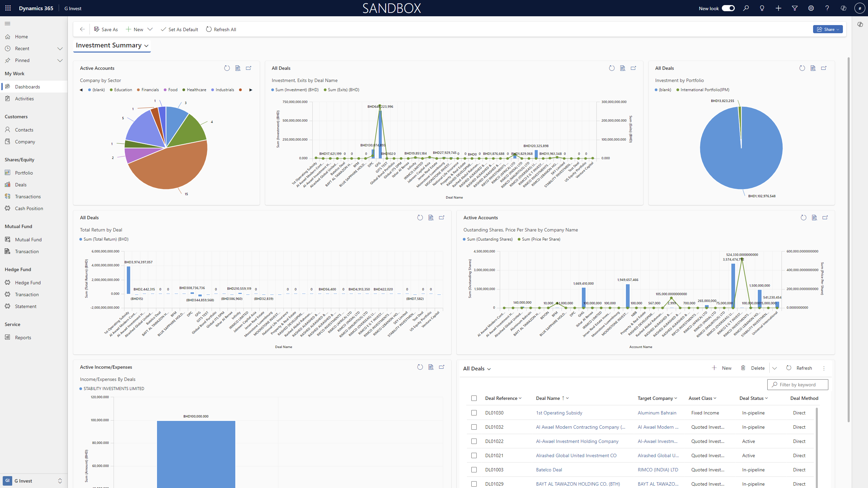The image size is (868, 488).
Task: Go to Cash Position in sidebar
Action: coord(29,208)
